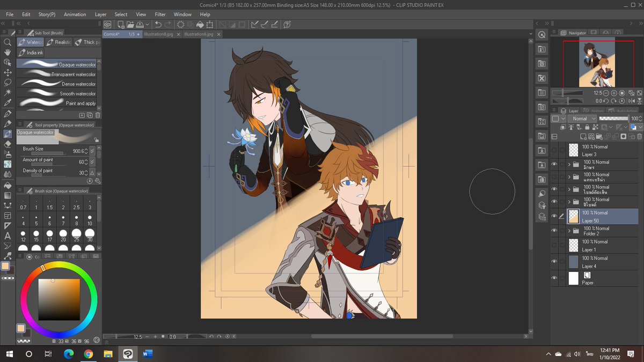Open the Filter menu
Screen dimensions: 644x362
[x=160, y=14]
